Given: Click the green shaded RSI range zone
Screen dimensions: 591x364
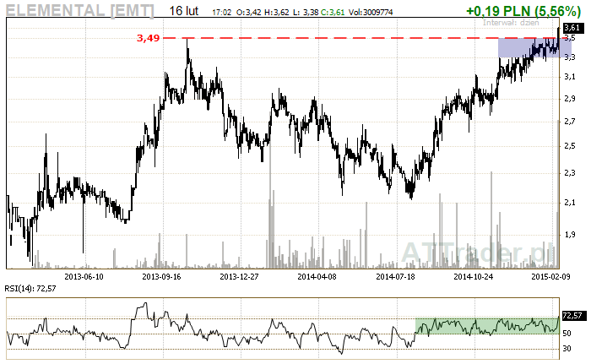Looking at the screenshot, I should 487,326.
